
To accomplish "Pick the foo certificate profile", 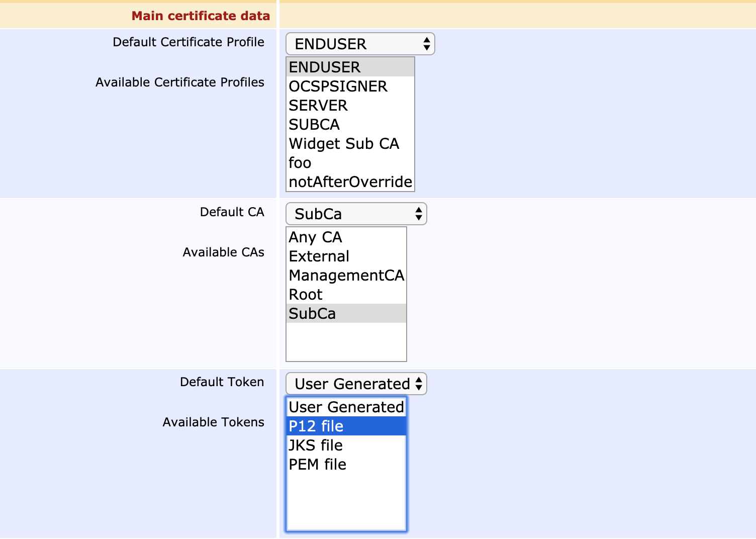I will pos(350,163).
